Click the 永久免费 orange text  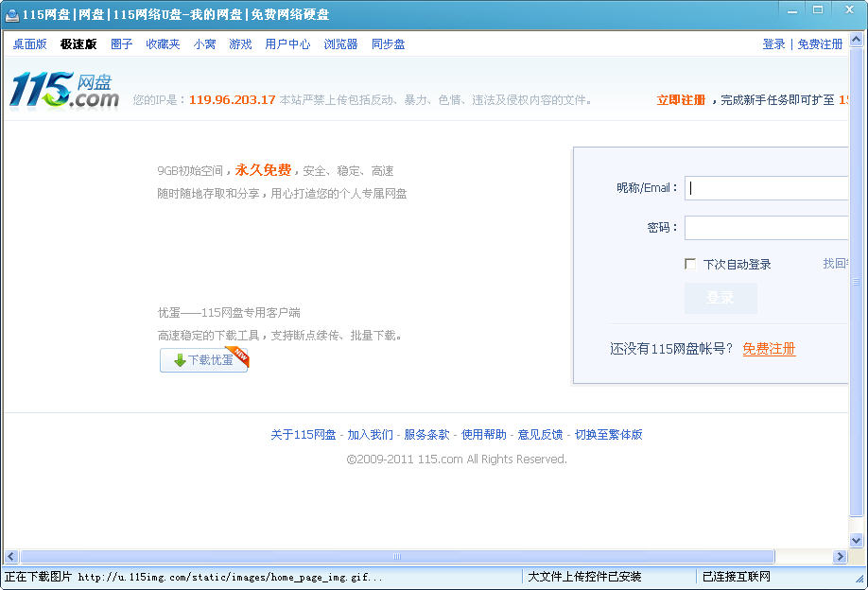point(264,170)
